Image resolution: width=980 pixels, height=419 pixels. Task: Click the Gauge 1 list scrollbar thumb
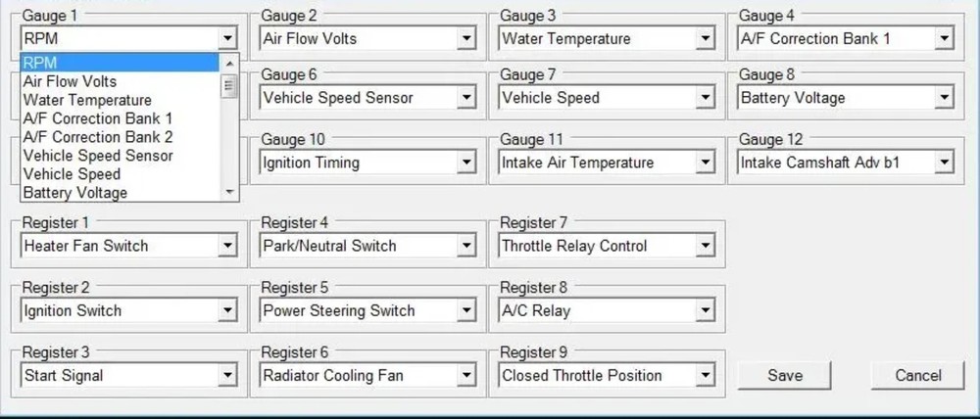point(230,86)
